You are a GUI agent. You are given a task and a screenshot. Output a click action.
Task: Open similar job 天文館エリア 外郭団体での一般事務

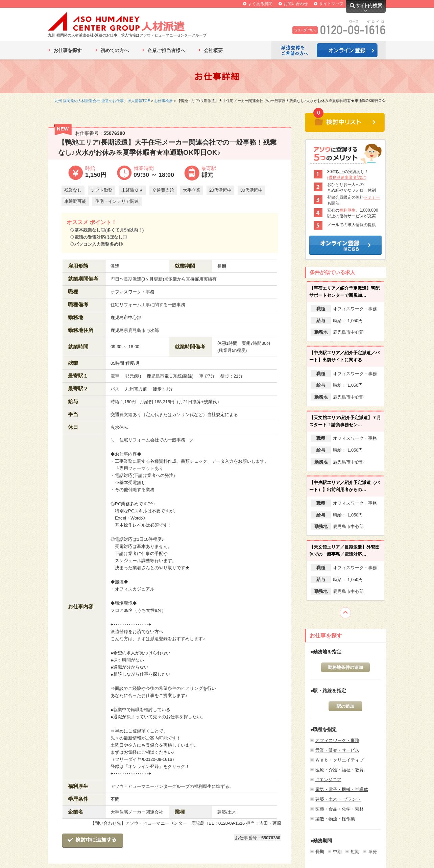click(x=345, y=551)
